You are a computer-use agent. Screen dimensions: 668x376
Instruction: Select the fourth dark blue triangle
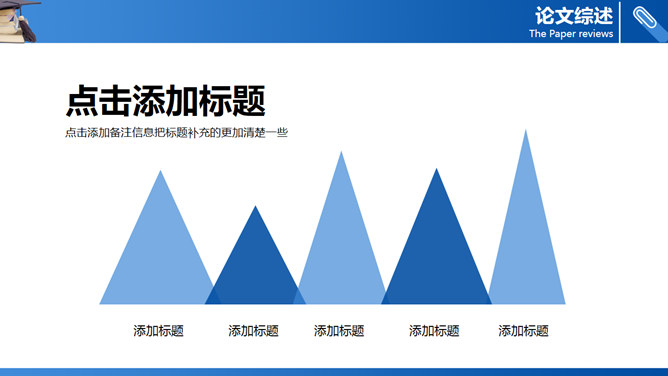(436, 236)
